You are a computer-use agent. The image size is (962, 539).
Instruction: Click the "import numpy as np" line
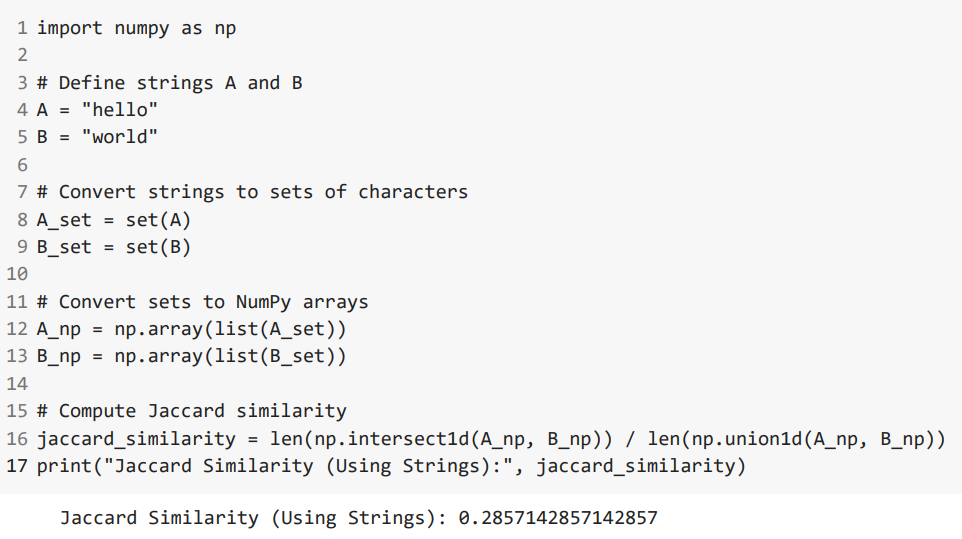pos(136,28)
